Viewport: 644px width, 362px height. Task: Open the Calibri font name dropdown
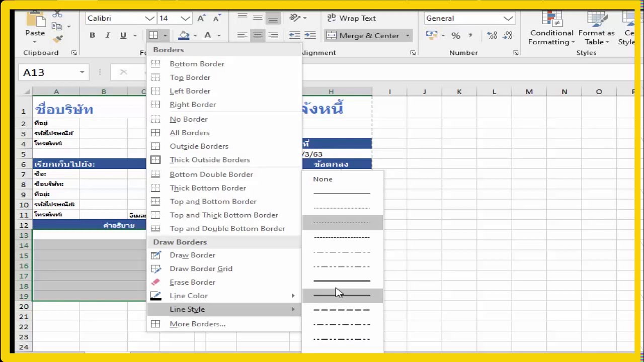(x=149, y=18)
